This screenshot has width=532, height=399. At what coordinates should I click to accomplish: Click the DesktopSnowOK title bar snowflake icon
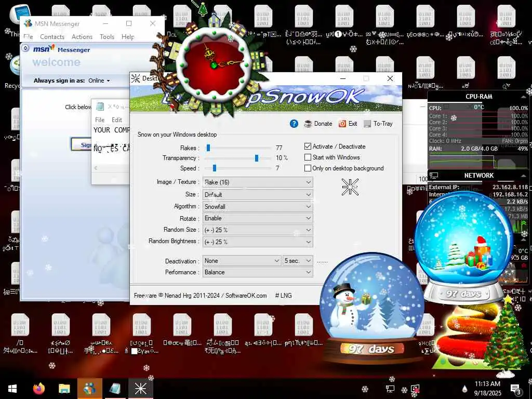tap(136, 78)
